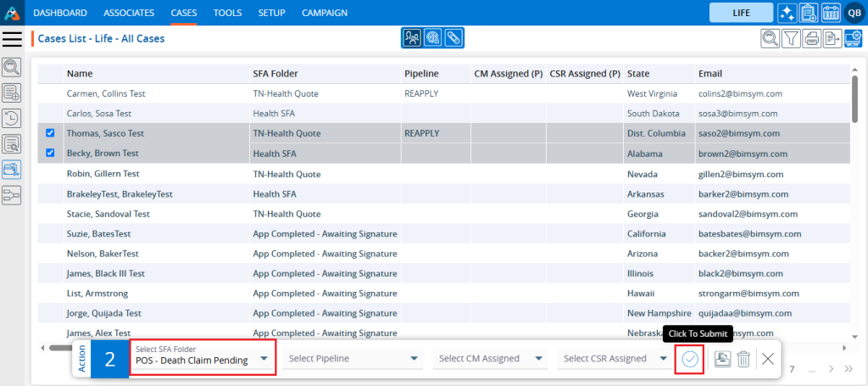Screen dimensions: 868x386
Task: Click the clock history icon in left sidebar
Action: (x=12, y=118)
